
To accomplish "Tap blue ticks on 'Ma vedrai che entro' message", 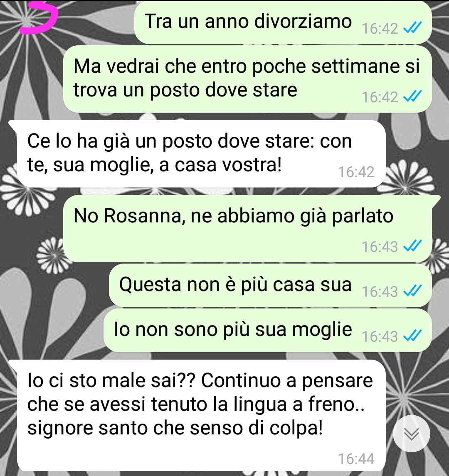I will click(412, 96).
